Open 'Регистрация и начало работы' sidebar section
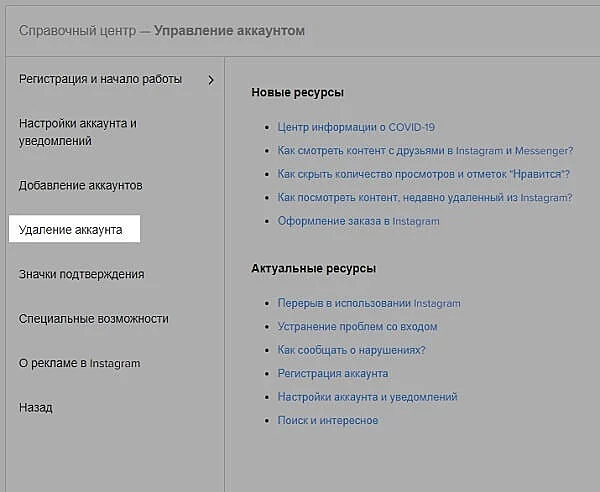This screenshot has height=492, width=600. click(100, 80)
